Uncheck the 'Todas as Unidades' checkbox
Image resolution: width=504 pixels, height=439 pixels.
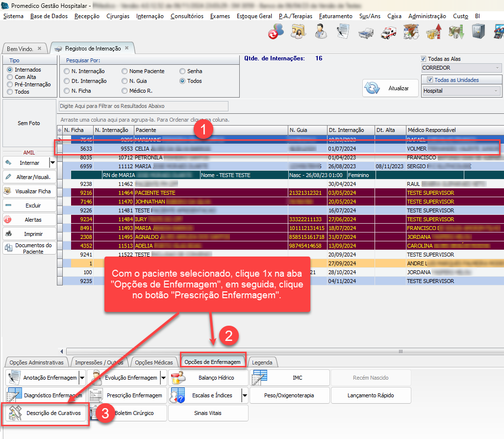coord(430,80)
